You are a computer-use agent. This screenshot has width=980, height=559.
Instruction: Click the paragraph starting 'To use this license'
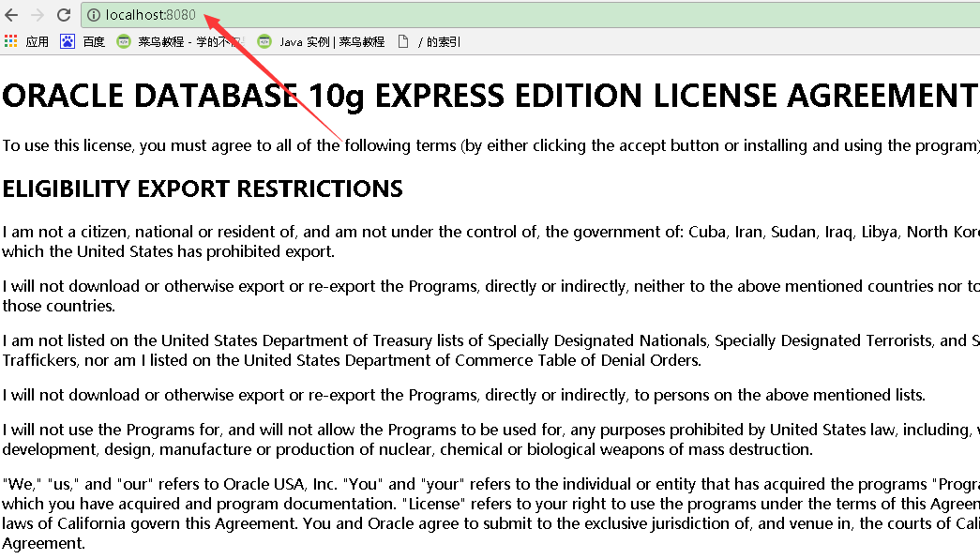tap(490, 145)
